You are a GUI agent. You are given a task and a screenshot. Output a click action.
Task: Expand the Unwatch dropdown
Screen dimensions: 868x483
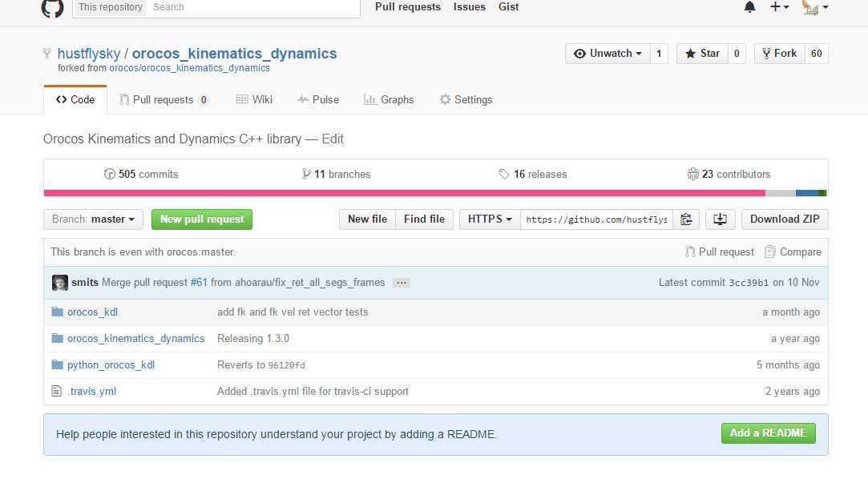point(608,54)
